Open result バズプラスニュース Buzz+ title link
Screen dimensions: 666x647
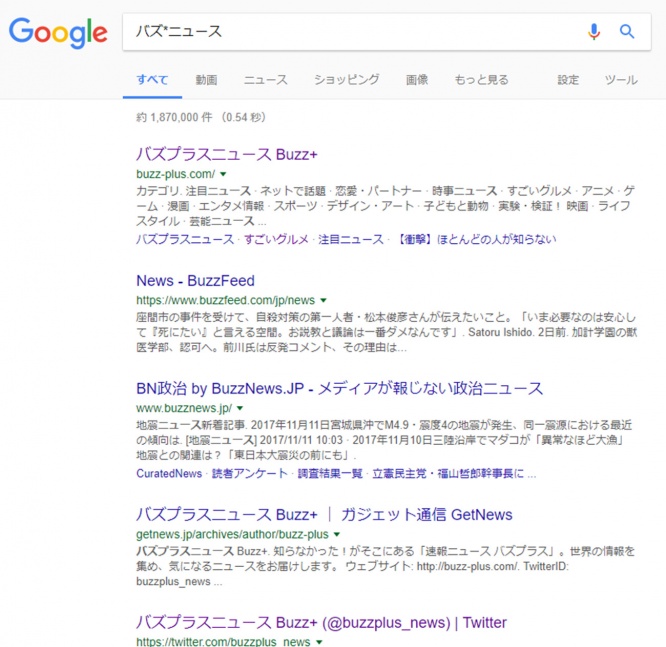pos(227,154)
